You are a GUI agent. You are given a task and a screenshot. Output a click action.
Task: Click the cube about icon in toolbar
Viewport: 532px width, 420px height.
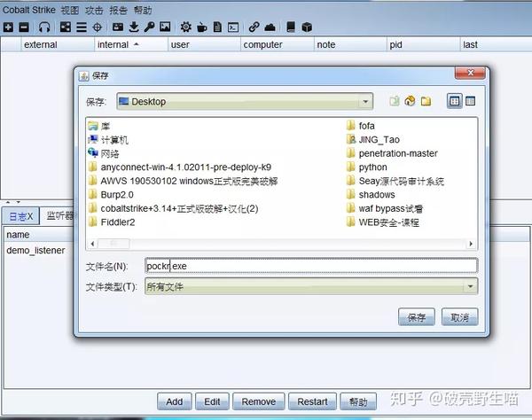(x=307, y=27)
